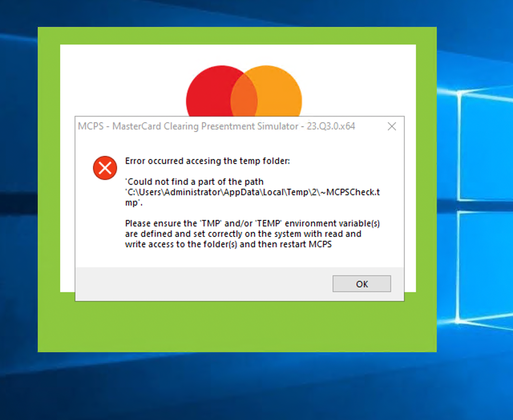Click the TMP environment variable instruction text
The width and height of the screenshot is (513, 420).
click(252, 234)
